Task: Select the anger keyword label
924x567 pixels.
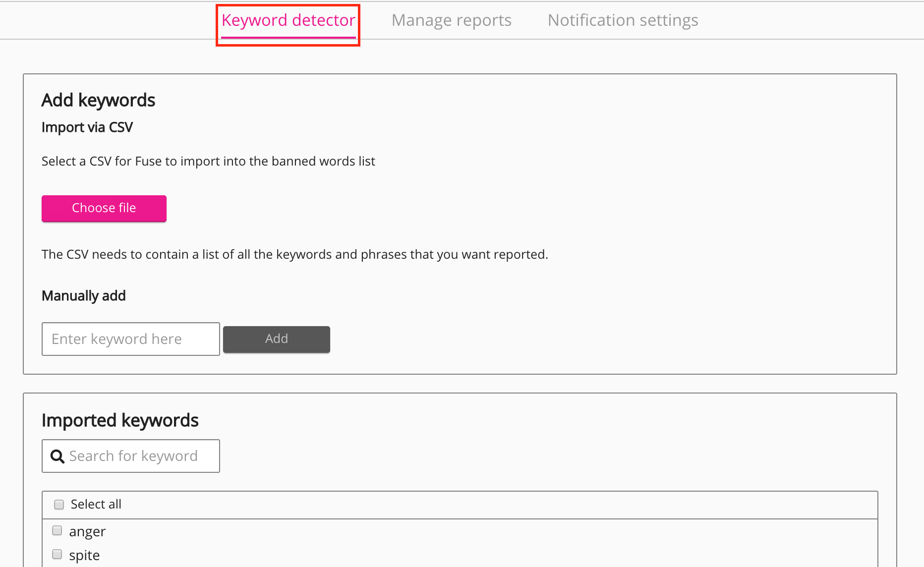Action: (87, 532)
